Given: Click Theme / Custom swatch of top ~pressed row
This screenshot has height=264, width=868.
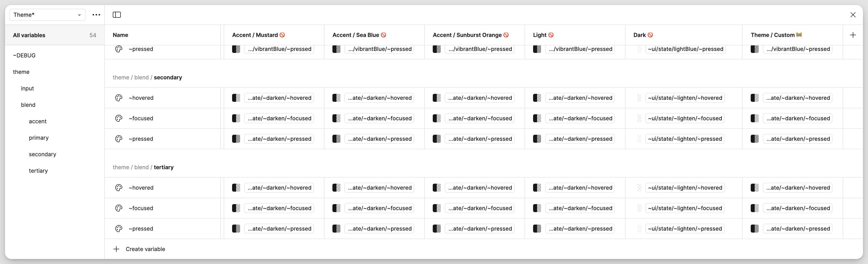Looking at the screenshot, I should pyautogui.click(x=755, y=49).
